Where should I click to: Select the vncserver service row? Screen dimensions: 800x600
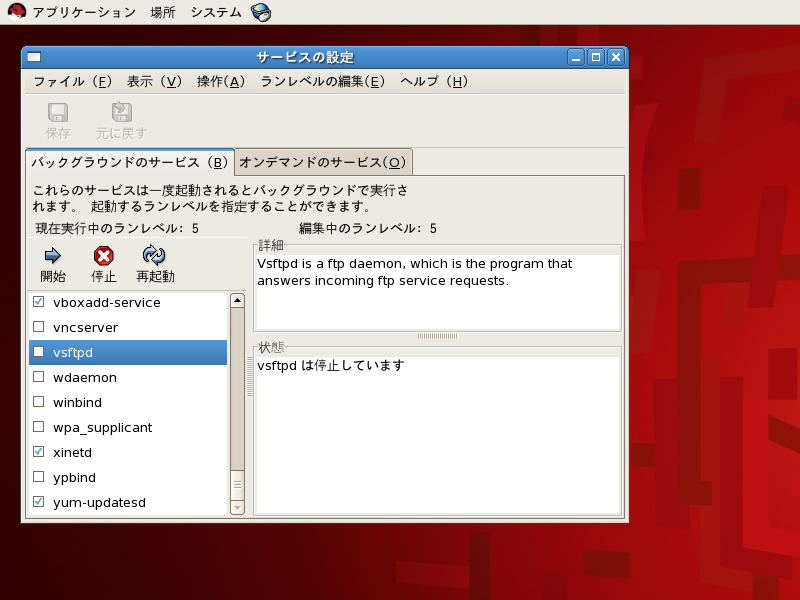[x=128, y=327]
